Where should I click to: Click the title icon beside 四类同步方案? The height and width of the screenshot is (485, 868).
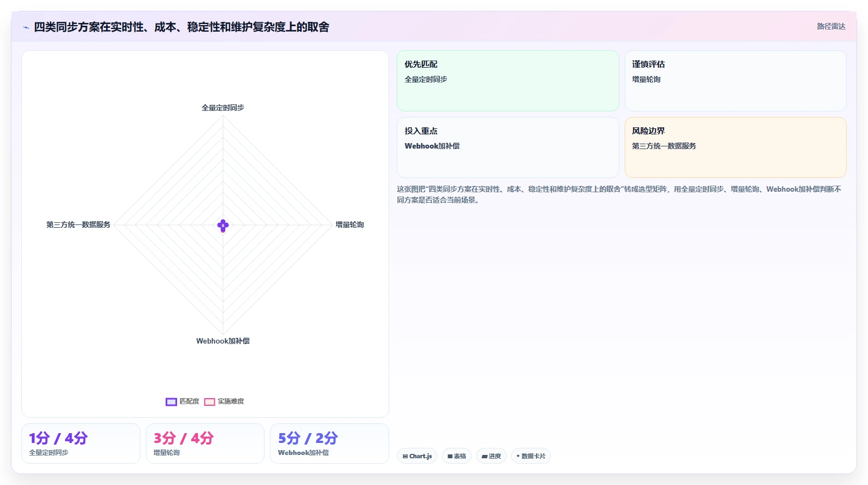pyautogui.click(x=26, y=27)
